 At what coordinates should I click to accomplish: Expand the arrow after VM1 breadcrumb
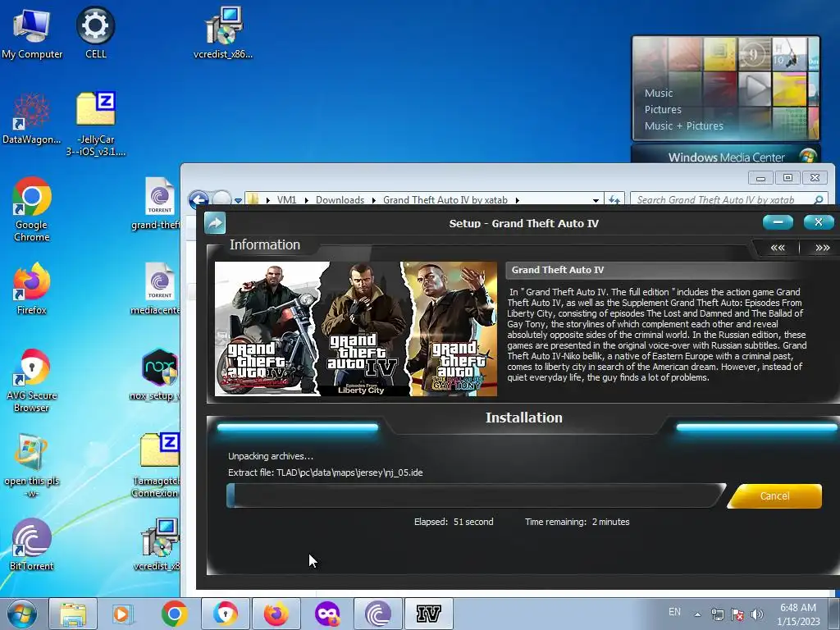click(307, 200)
